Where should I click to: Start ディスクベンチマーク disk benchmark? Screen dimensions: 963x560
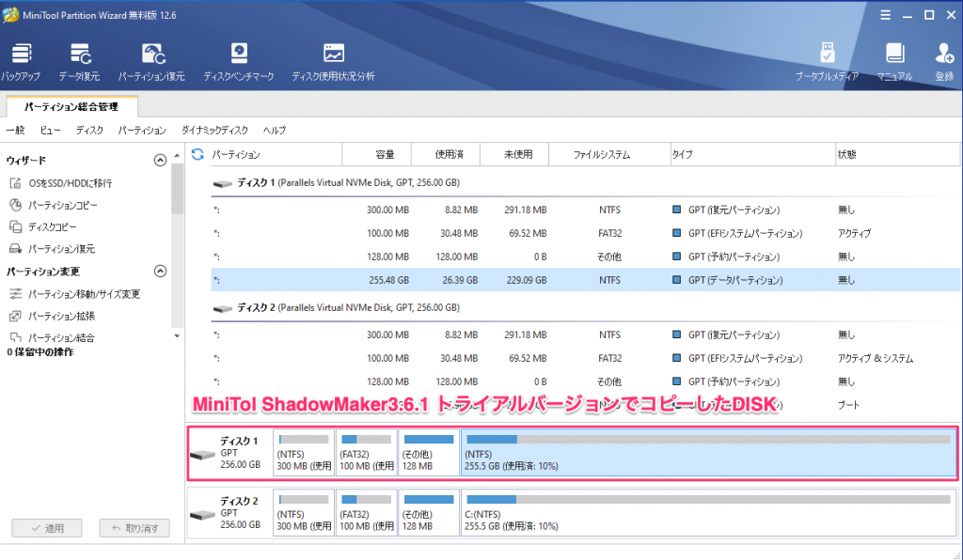(239, 62)
